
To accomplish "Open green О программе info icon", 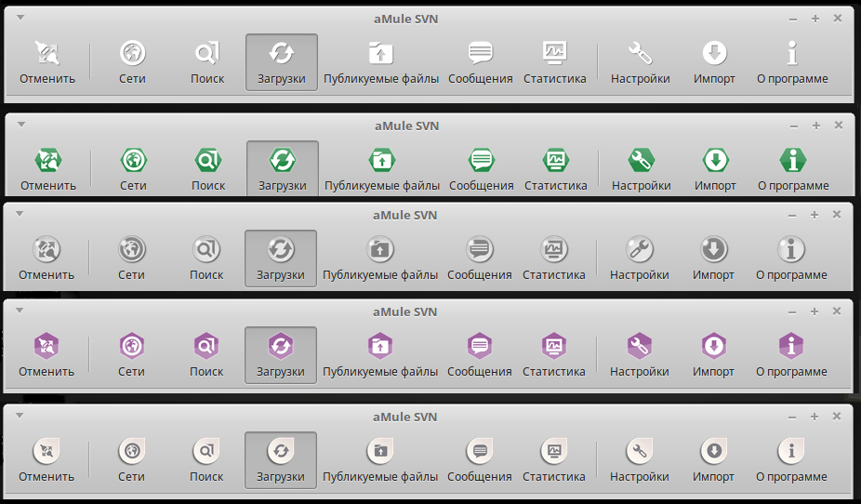I will (x=793, y=160).
